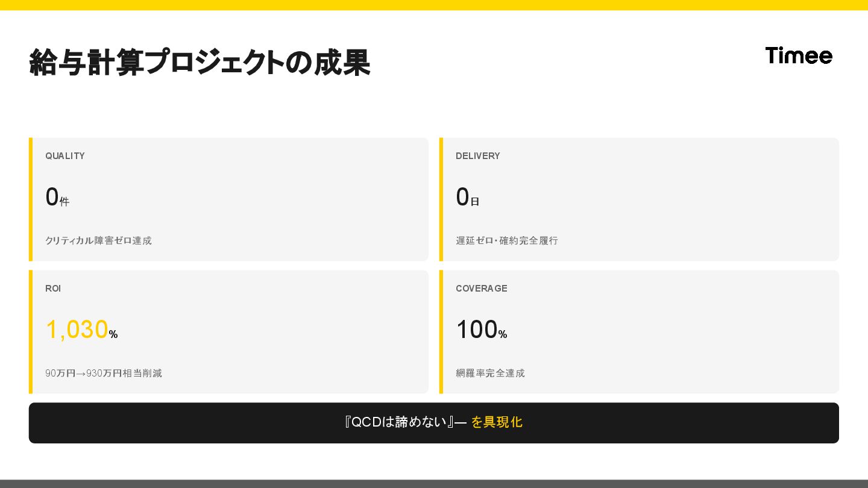868x488 pixels.
Task: Click yellow を具現化 text in banner
Action: 497,422
